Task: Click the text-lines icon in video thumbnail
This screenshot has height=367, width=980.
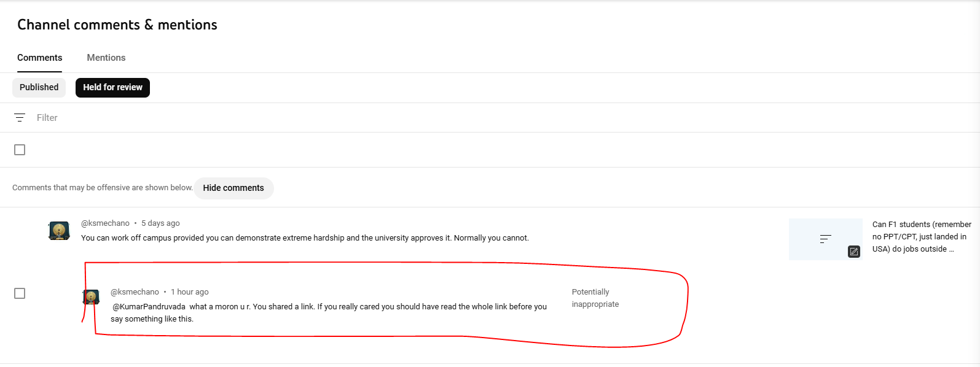Action: pos(825,239)
